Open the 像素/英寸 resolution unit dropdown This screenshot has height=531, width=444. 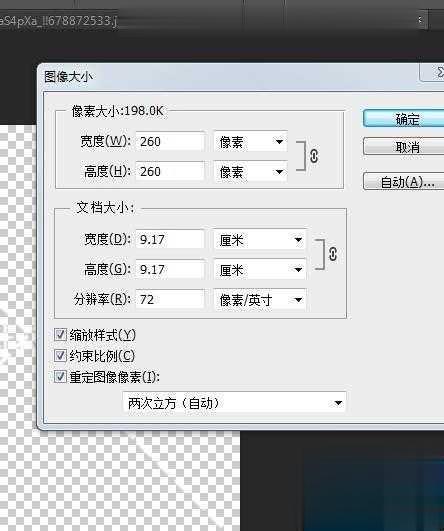[260, 300]
